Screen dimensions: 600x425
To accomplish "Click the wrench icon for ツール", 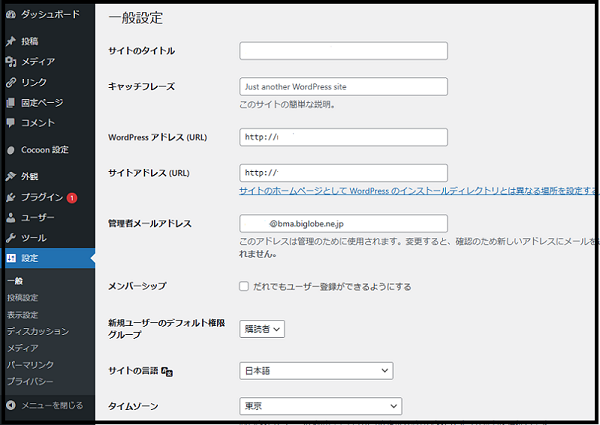I will pyautogui.click(x=11, y=238).
